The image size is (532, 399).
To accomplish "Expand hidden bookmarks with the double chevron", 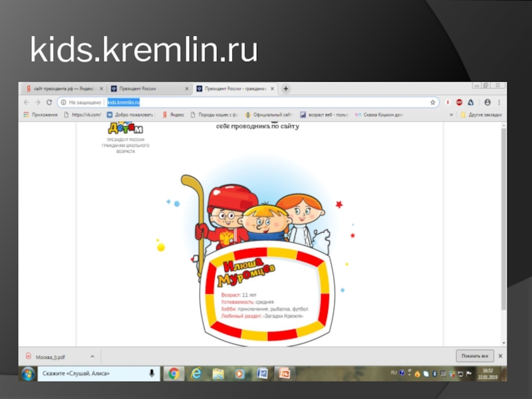I will tap(452, 114).
